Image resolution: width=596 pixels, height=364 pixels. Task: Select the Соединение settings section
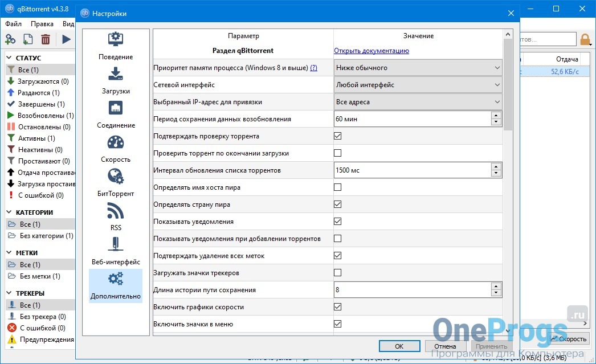point(116,114)
